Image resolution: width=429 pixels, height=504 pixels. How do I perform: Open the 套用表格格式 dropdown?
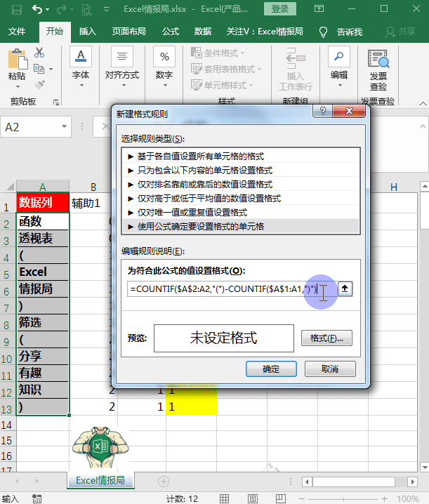click(x=226, y=69)
